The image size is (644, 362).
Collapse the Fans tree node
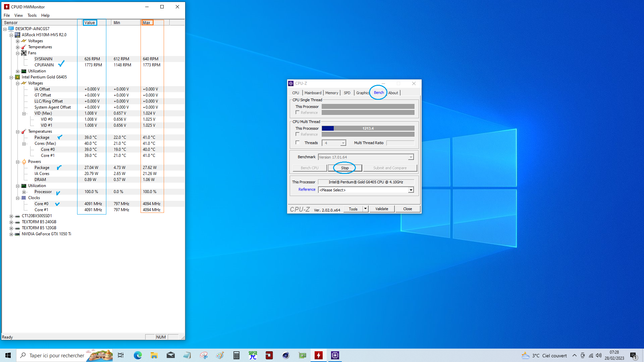(x=17, y=53)
